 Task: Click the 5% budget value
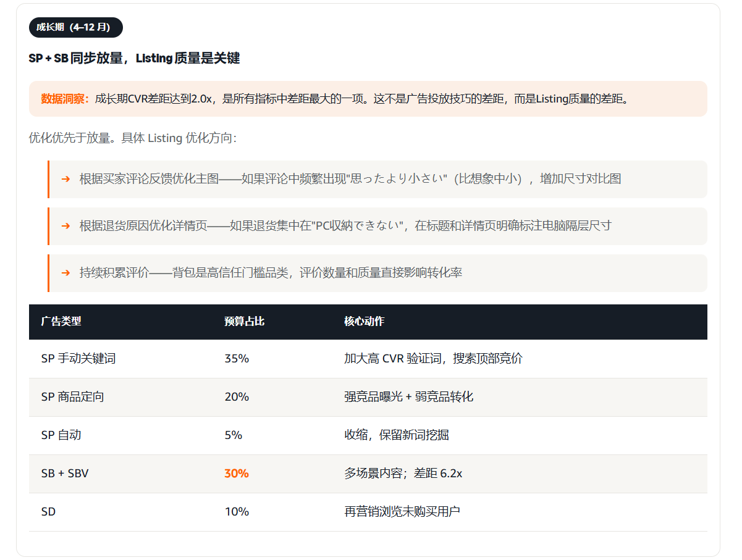tap(234, 435)
